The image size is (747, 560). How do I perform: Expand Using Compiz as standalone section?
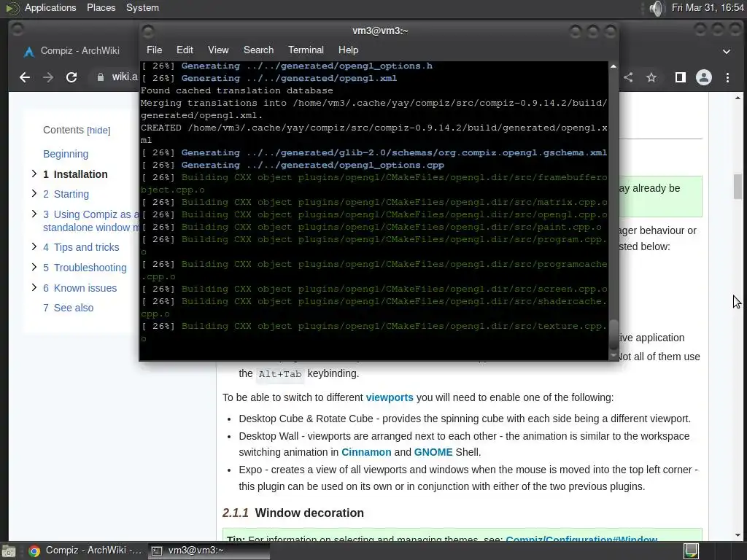(x=34, y=214)
